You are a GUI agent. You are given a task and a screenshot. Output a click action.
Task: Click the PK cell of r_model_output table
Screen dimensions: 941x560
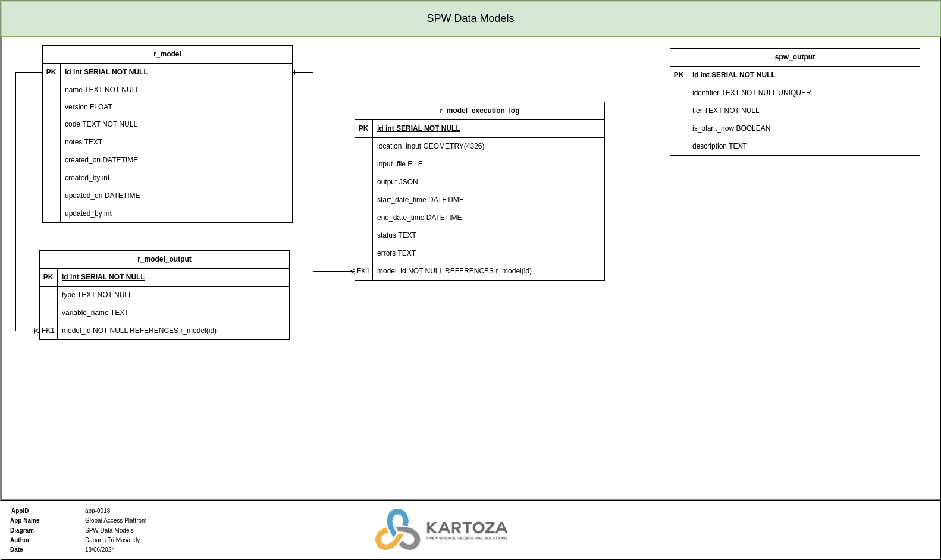coord(48,277)
